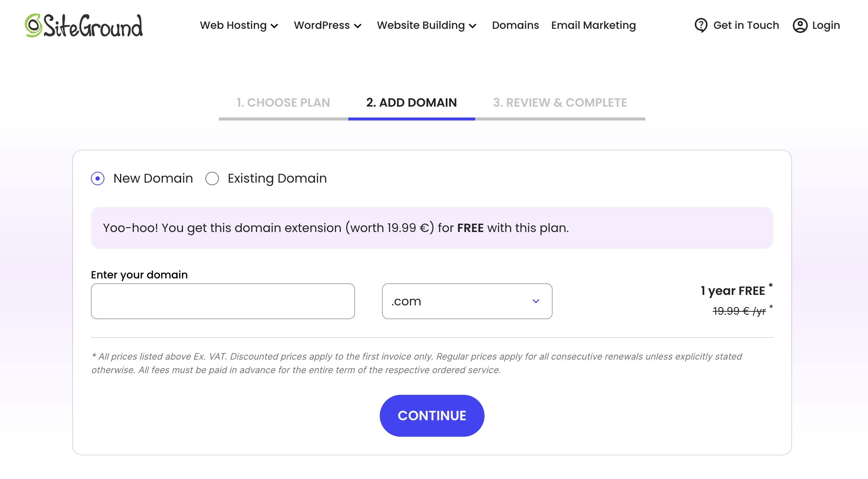Viewport: 868px width, 479px height.
Task: Go to the Domains page
Action: 515,25
